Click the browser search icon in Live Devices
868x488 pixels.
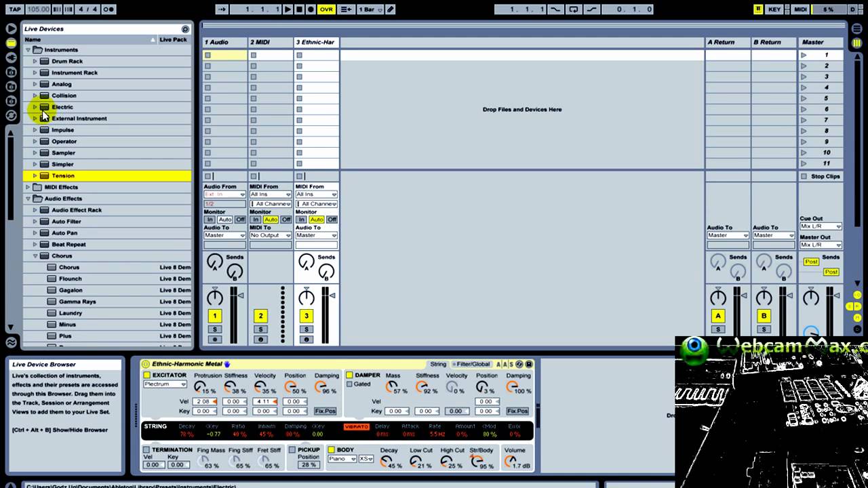(185, 29)
